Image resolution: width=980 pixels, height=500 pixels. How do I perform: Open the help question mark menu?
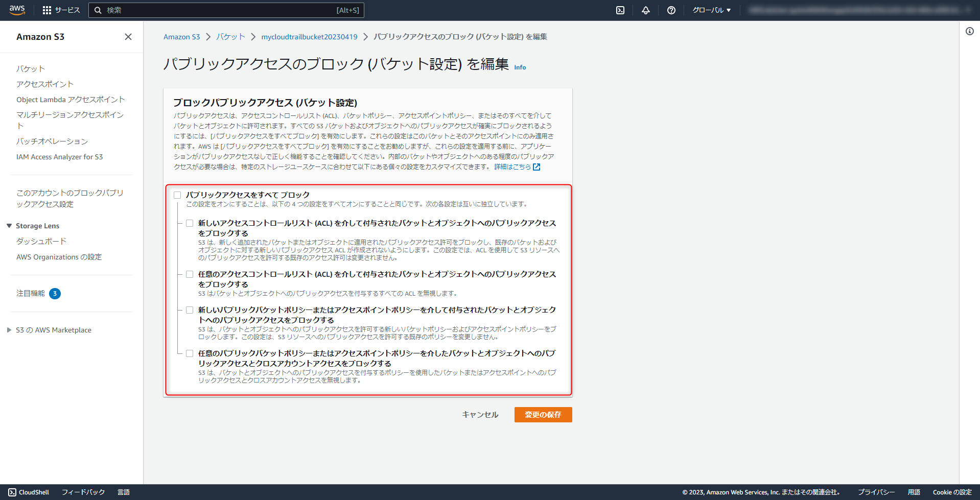(671, 10)
